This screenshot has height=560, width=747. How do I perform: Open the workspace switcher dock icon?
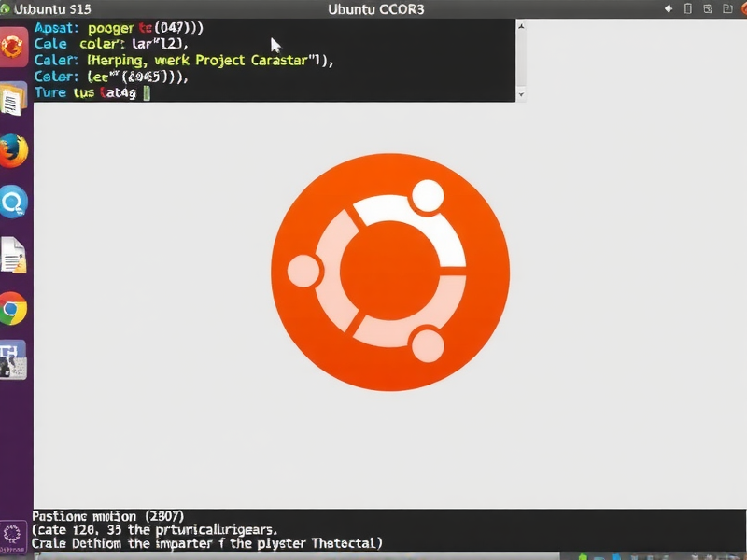click(13, 360)
